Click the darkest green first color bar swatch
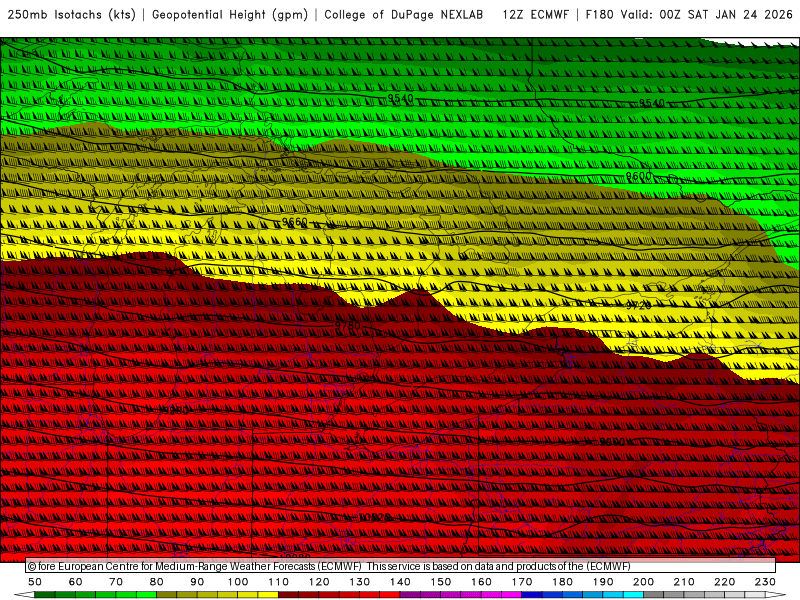800x600 pixels. [45, 594]
